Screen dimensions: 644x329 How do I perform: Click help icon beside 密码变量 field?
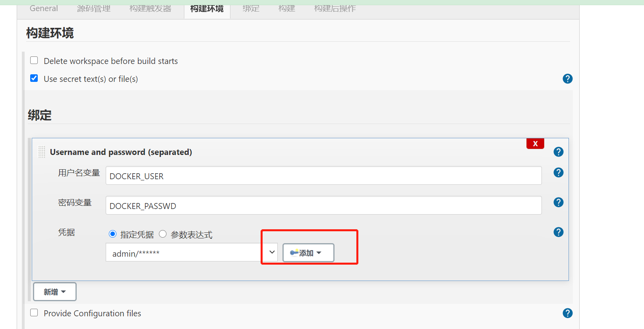[558, 202]
